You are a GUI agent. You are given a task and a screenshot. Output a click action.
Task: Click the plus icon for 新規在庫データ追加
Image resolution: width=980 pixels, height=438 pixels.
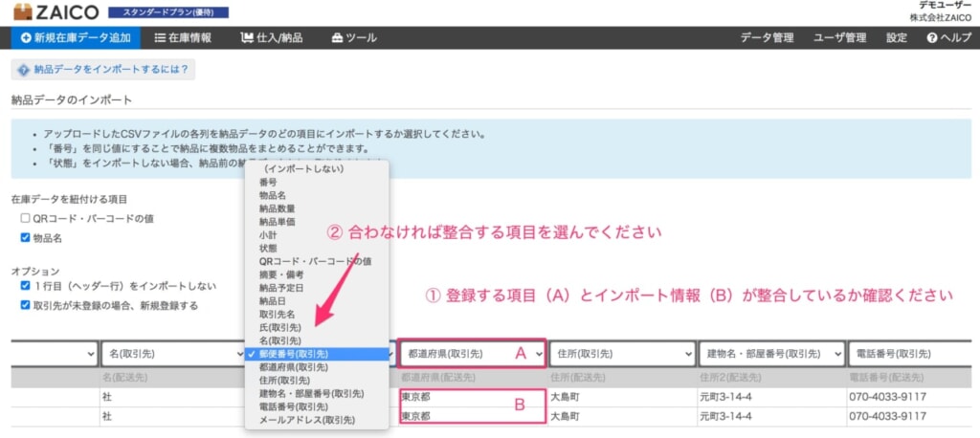point(26,37)
